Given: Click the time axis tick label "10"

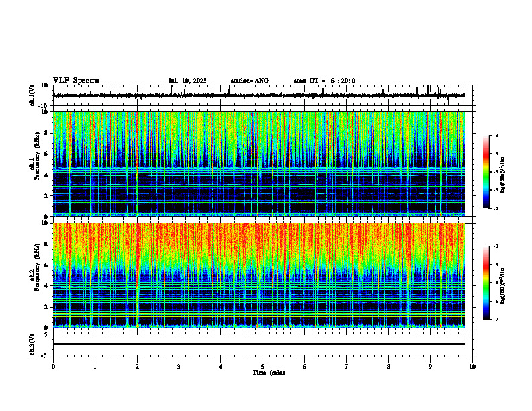Looking at the screenshot, I should tap(472, 367).
